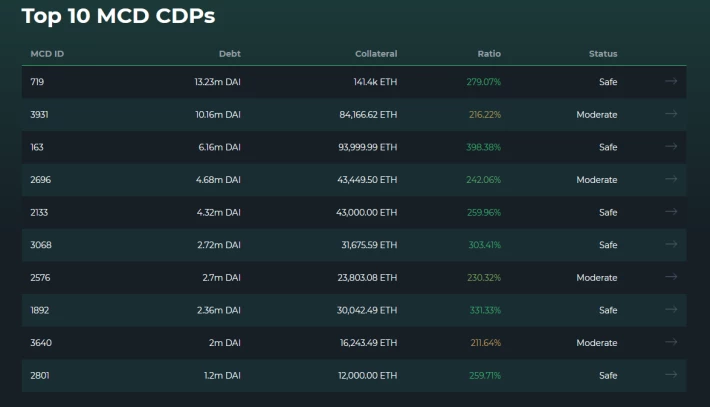The image size is (710, 407).
Task: Select the 4.32m DAI debt cell
Action: point(219,212)
